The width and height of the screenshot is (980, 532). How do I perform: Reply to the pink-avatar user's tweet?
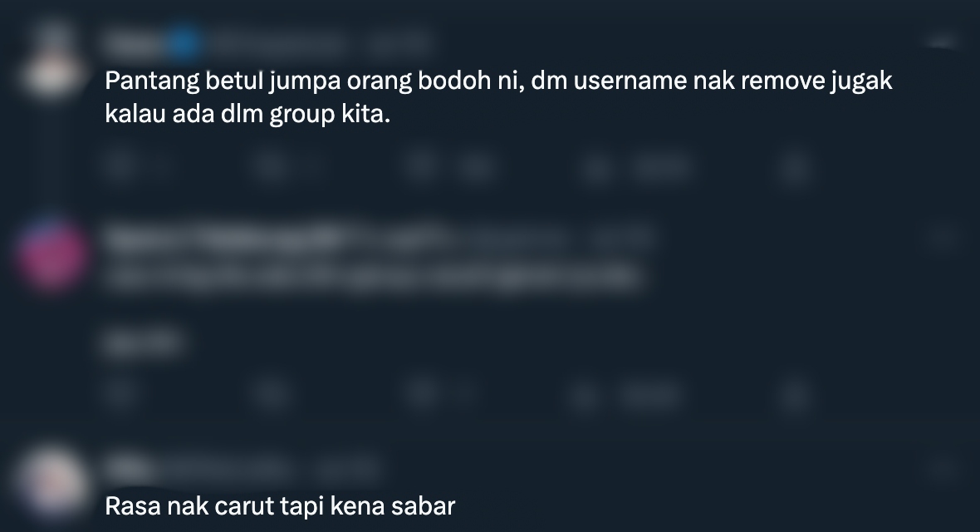click(120, 393)
